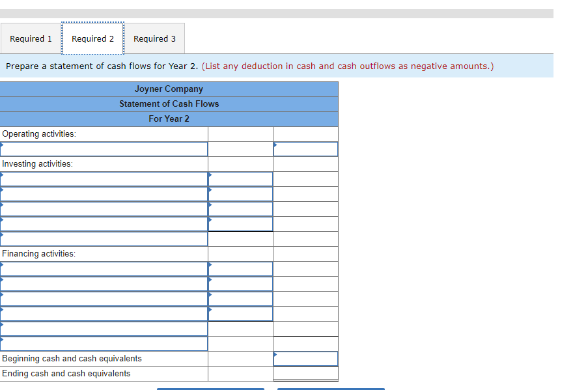Switch to the Required 1 tab
Viewport: 588px width, 390px height.
(x=30, y=38)
